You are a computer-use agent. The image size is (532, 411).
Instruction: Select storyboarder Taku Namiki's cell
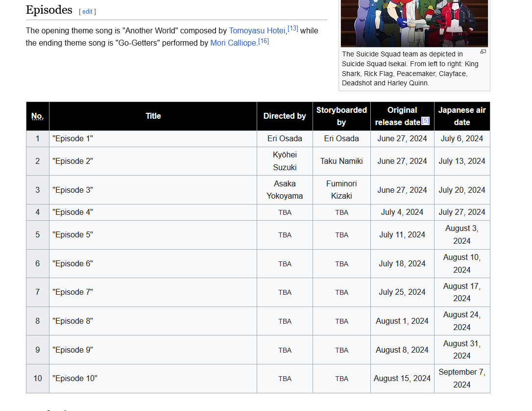[341, 161]
